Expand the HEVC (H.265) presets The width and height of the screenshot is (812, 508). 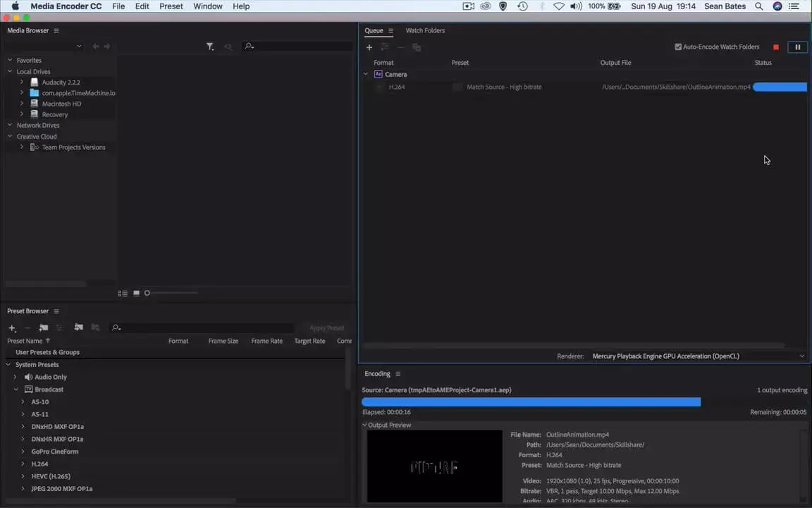pyautogui.click(x=23, y=476)
